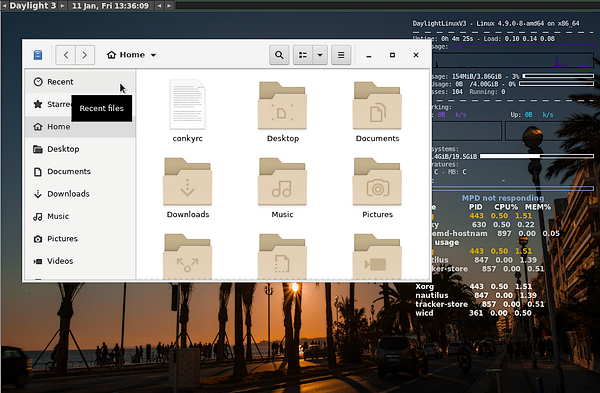Click the clock date panel text
This screenshot has width=600, height=393.
110,6
